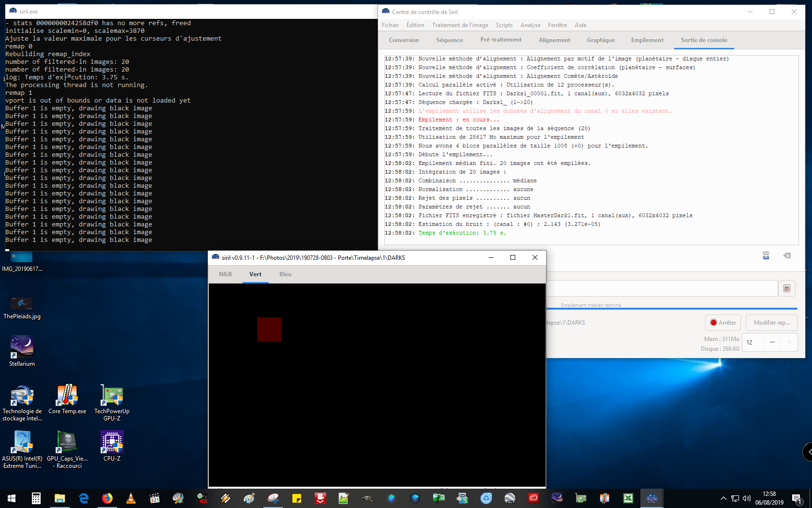Viewport: 812px width, 508px height.
Task: Open the Action Center notifications
Action: (x=797, y=498)
